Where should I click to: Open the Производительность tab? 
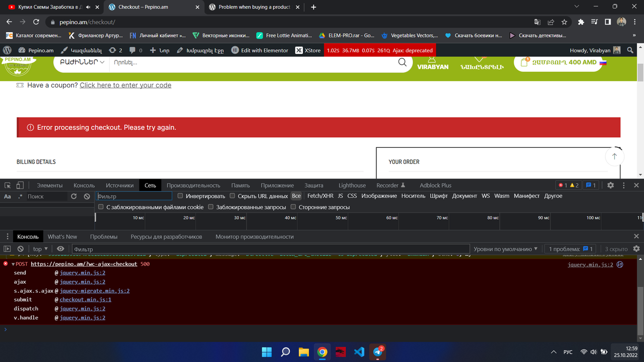pyautogui.click(x=194, y=185)
